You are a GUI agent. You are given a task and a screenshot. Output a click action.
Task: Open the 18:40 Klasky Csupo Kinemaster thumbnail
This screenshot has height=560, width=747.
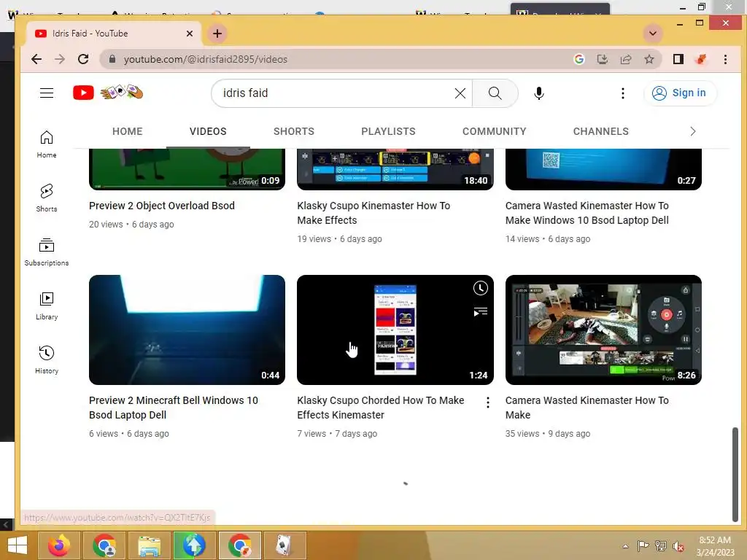pyautogui.click(x=395, y=169)
